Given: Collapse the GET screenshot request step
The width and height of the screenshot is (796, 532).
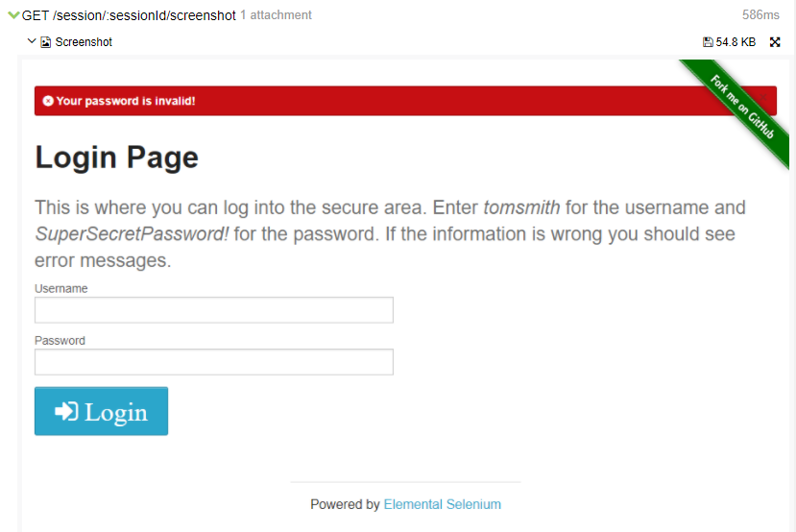Looking at the screenshot, I should [13, 15].
